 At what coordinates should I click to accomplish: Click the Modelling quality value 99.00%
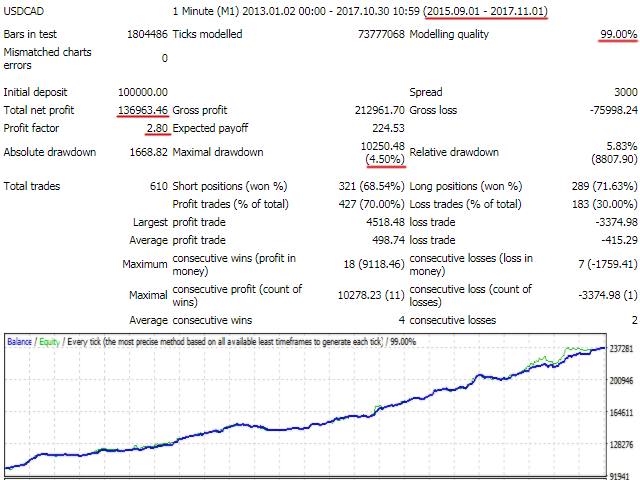[x=618, y=34]
